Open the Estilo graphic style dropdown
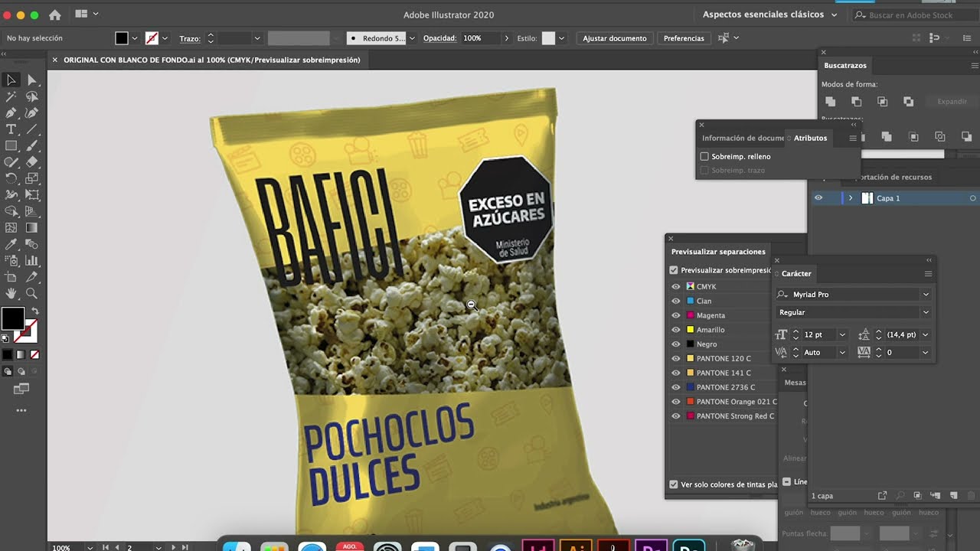Screen dimensions: 980x551 pos(561,38)
